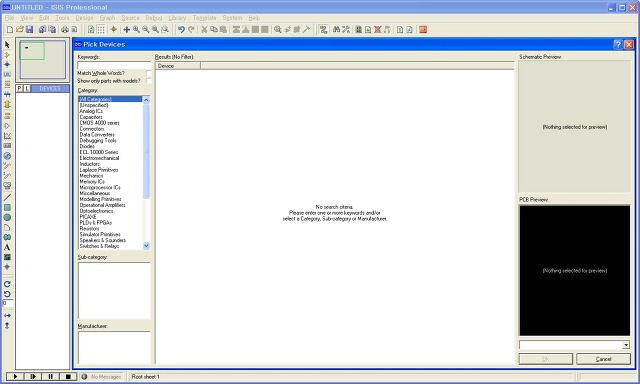Enable the Match Whole Words checkbox
The image size is (640, 384).
coord(149,73)
